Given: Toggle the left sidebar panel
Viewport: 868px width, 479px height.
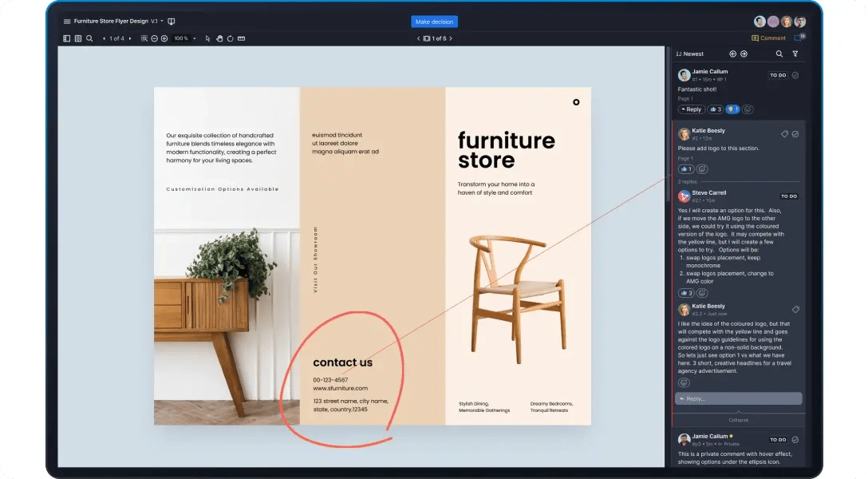Looking at the screenshot, I should point(67,38).
